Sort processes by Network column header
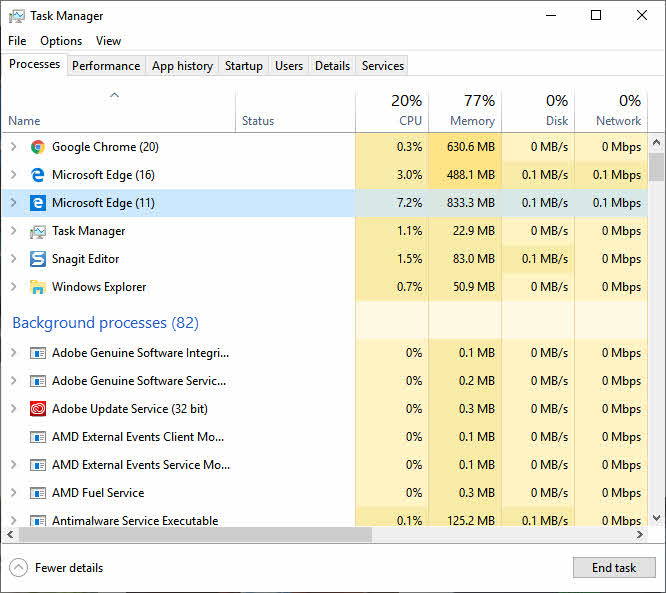Image resolution: width=666 pixels, height=593 pixels. 611,110
